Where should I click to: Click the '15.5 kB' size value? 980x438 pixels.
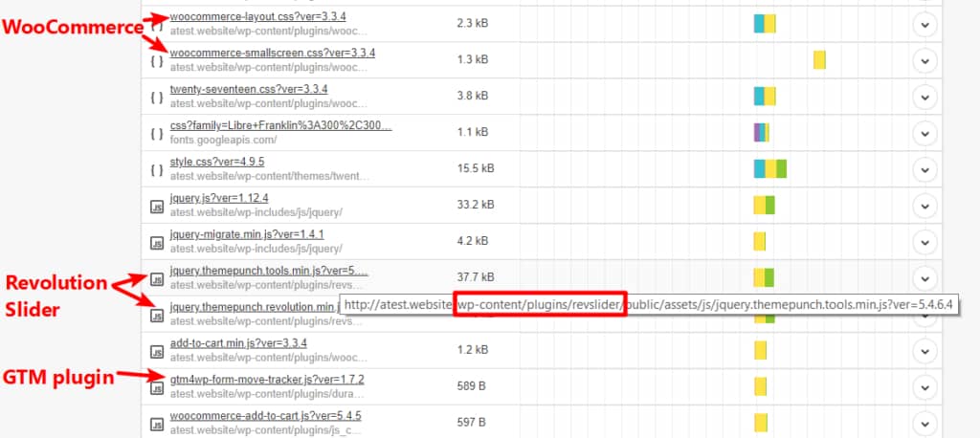coord(476,168)
